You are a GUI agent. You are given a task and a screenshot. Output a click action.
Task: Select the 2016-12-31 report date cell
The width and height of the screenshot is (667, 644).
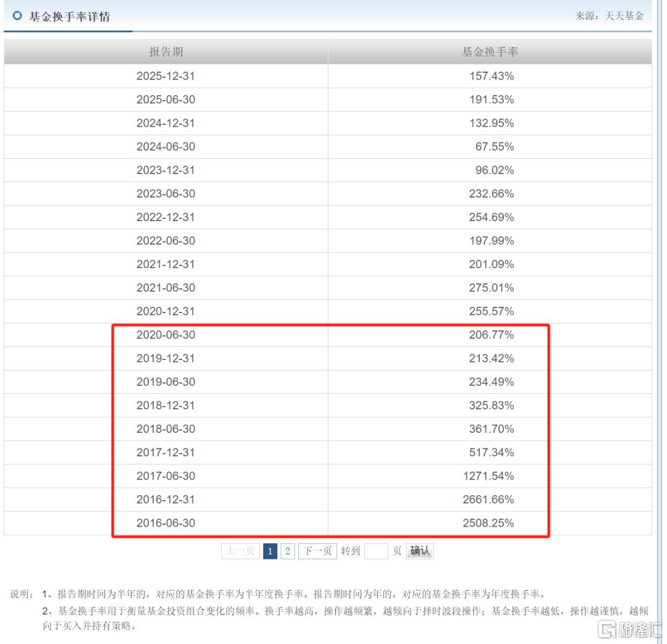tap(166, 500)
